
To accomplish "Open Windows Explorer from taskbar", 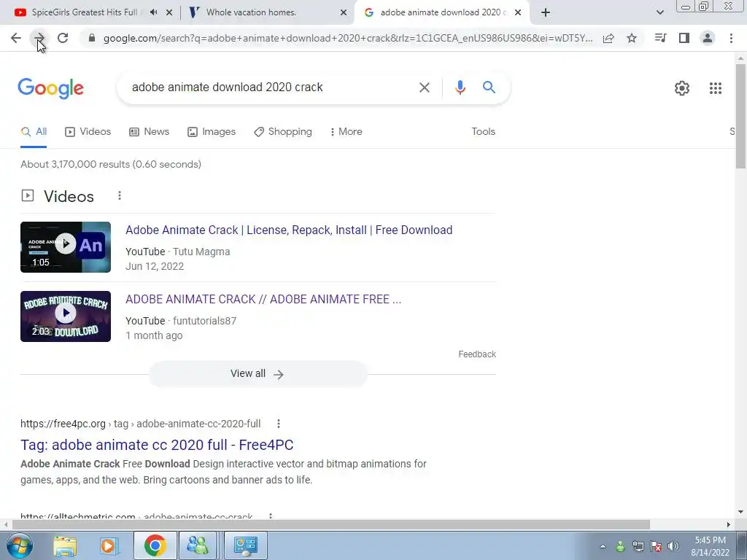I will click(x=65, y=545).
